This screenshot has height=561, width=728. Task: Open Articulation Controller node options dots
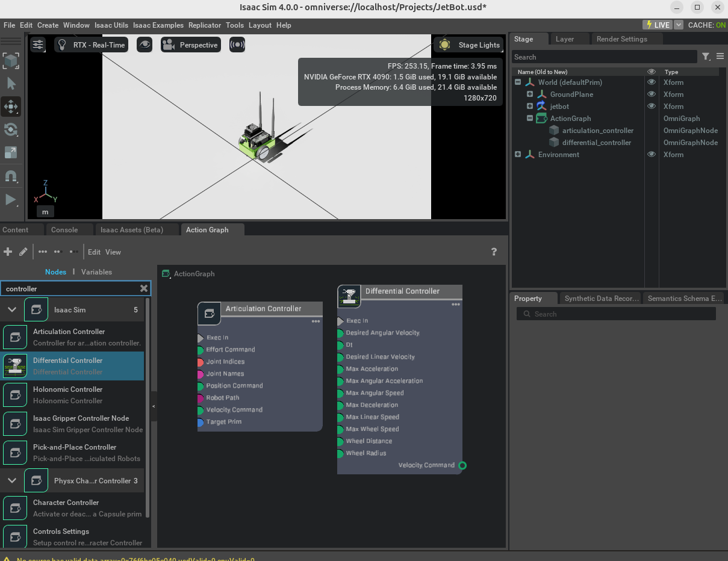[316, 322]
